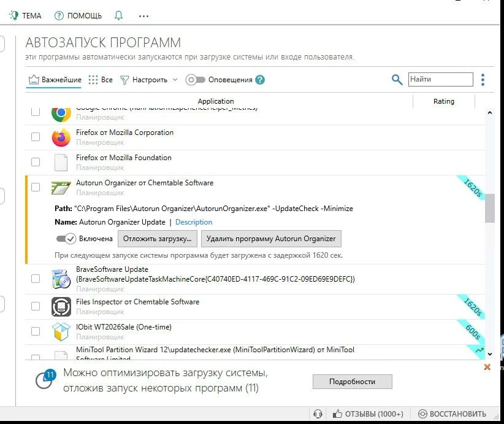Click the Firefox Mozilla Corporation icon

tap(61, 137)
